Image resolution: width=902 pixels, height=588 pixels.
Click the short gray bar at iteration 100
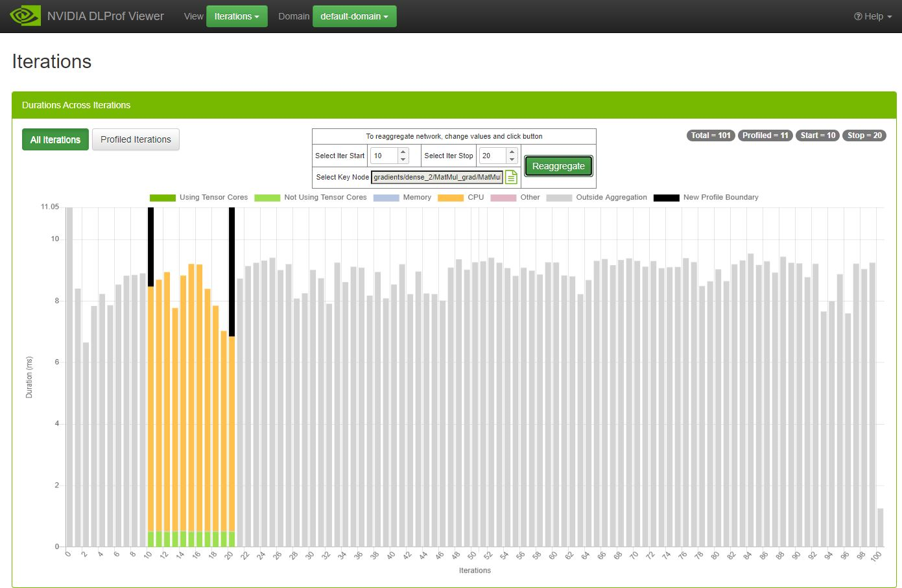pyautogui.click(x=881, y=527)
